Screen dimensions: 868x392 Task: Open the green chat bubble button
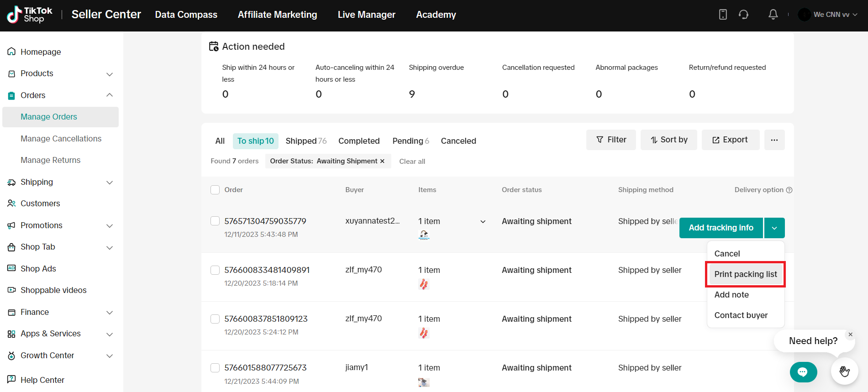[x=803, y=372]
